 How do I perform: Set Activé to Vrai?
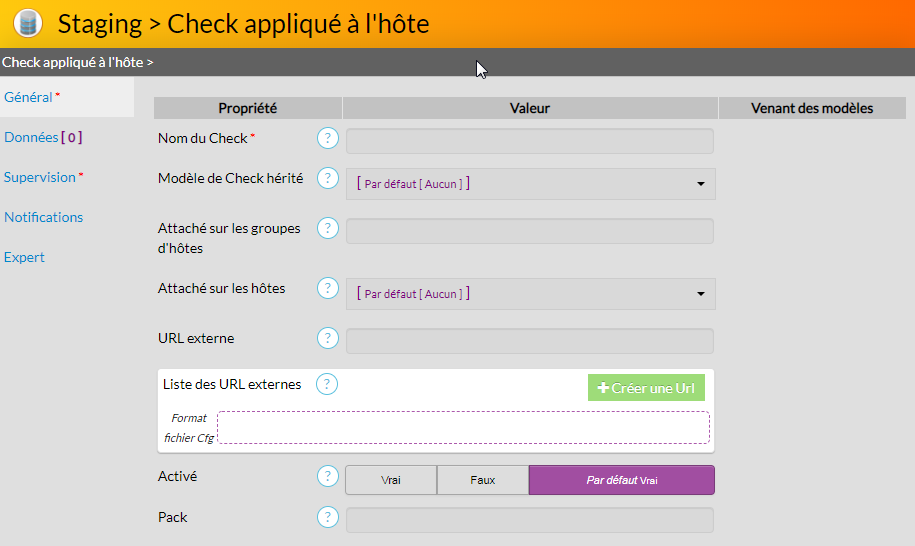click(391, 480)
